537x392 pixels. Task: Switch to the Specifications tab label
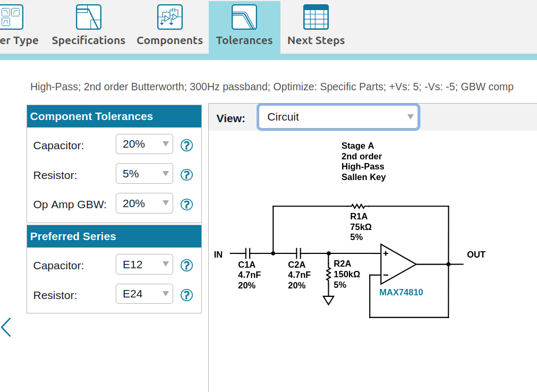point(88,40)
